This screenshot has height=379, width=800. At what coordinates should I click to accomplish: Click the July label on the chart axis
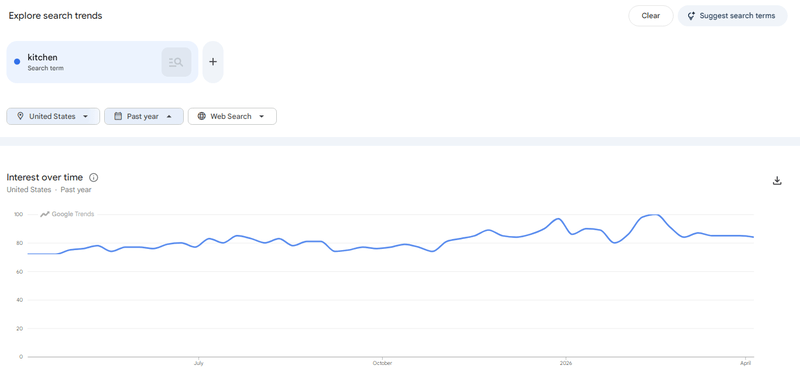pyautogui.click(x=199, y=363)
